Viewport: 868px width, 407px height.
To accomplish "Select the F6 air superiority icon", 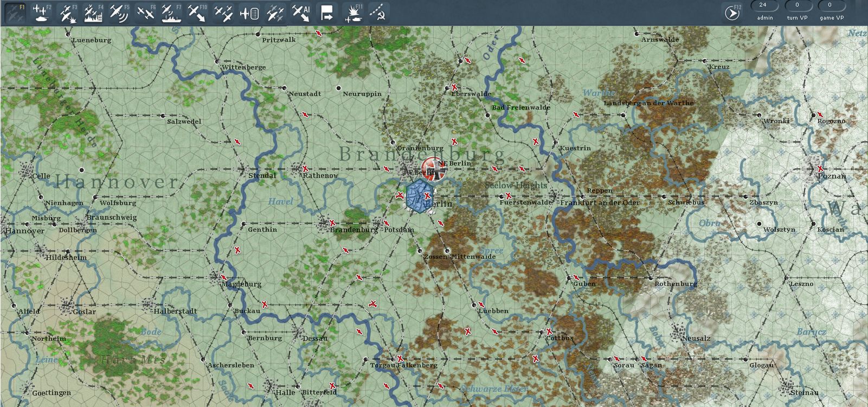I will [x=145, y=12].
